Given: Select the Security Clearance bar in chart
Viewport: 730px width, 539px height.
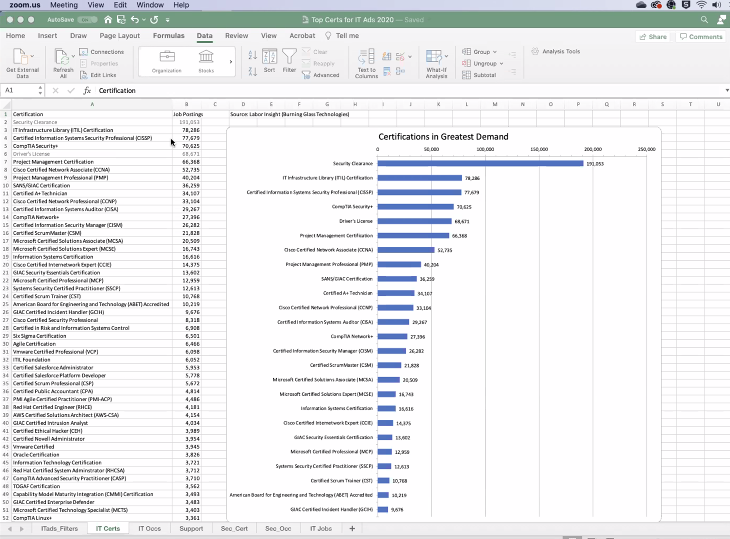Looking at the screenshot, I should click(480, 163).
